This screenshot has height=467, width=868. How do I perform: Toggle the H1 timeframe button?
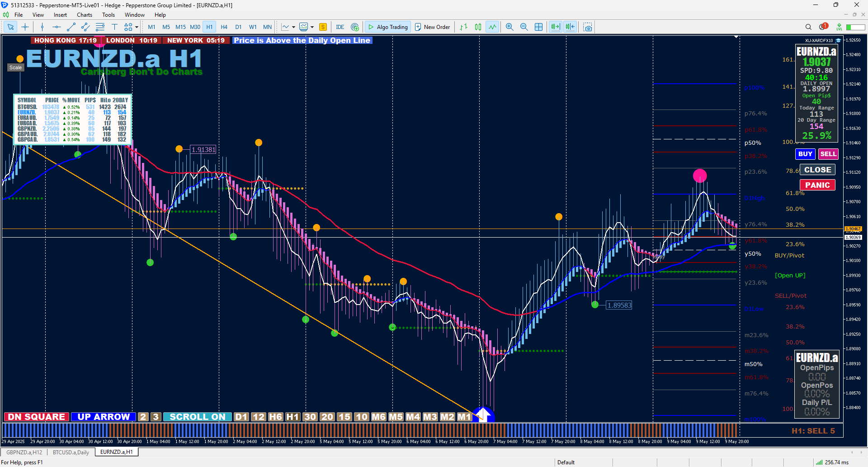tap(209, 27)
